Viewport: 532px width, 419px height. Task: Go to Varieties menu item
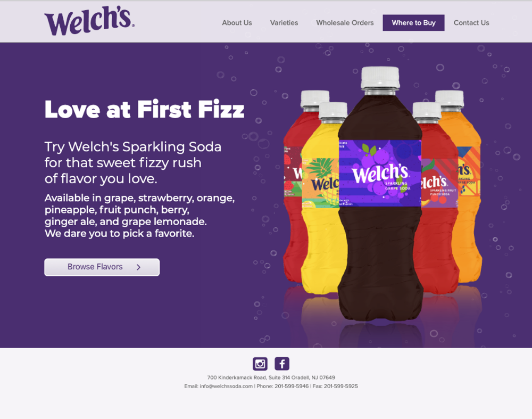[284, 23]
